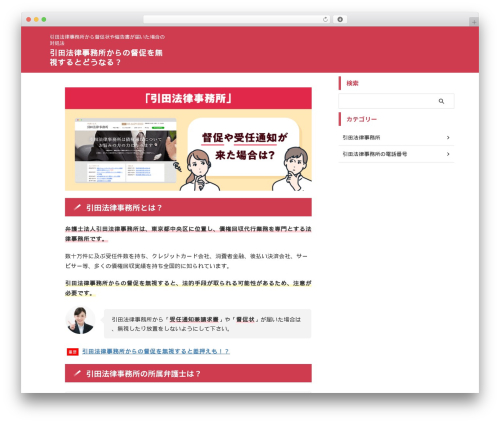Click site title 引田法律事務所からの督促を無視するとどうなる？
This screenshot has height=423, width=500.
[x=106, y=57]
